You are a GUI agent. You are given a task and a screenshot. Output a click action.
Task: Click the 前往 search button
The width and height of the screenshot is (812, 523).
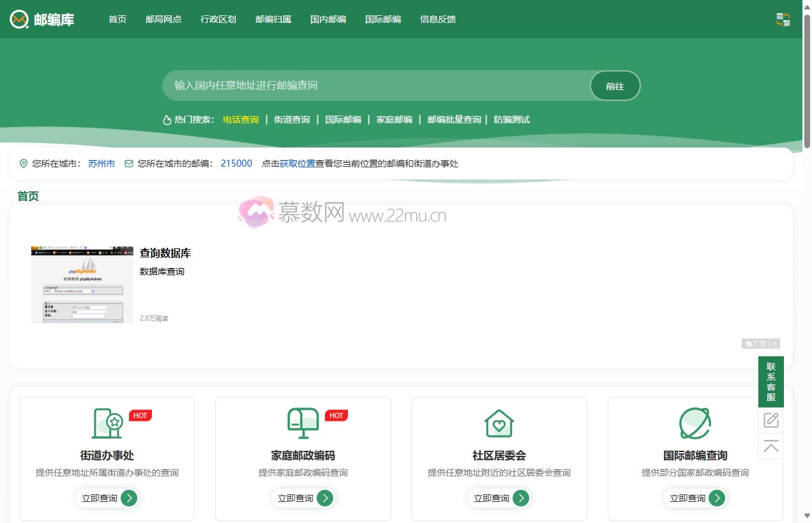(615, 85)
